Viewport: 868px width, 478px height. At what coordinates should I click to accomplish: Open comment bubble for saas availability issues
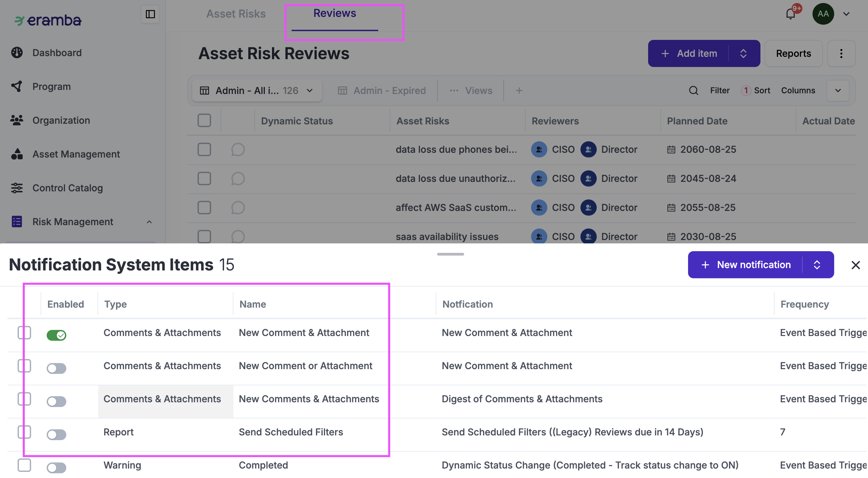coord(238,236)
